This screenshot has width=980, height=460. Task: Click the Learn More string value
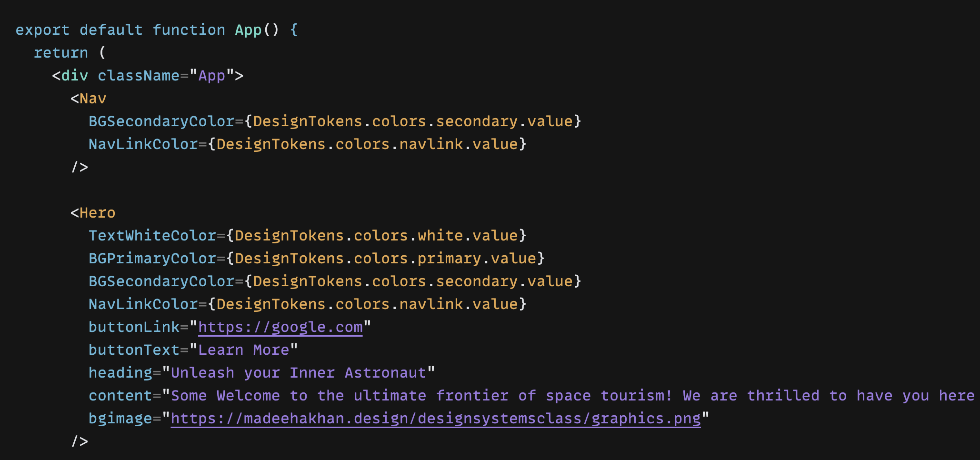pyautogui.click(x=243, y=350)
